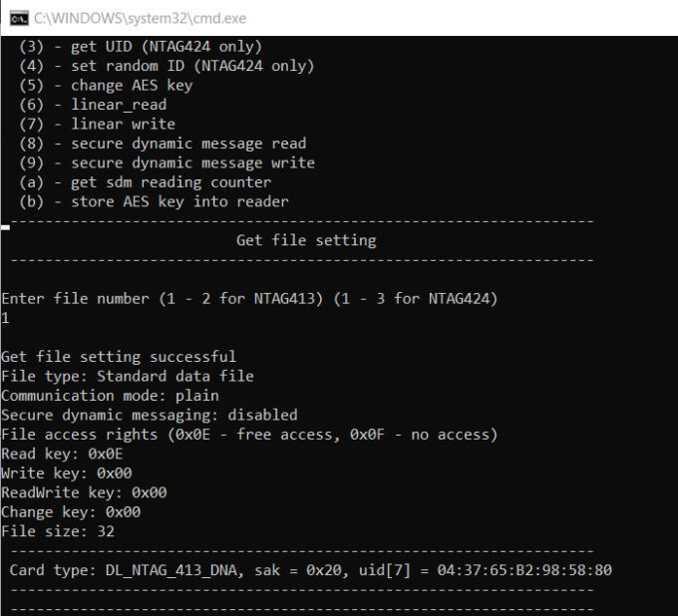Viewport: 678px width, 616px height.
Task: Click the 'Secure dynamic messaging: disabled' line
Action: 150,415
